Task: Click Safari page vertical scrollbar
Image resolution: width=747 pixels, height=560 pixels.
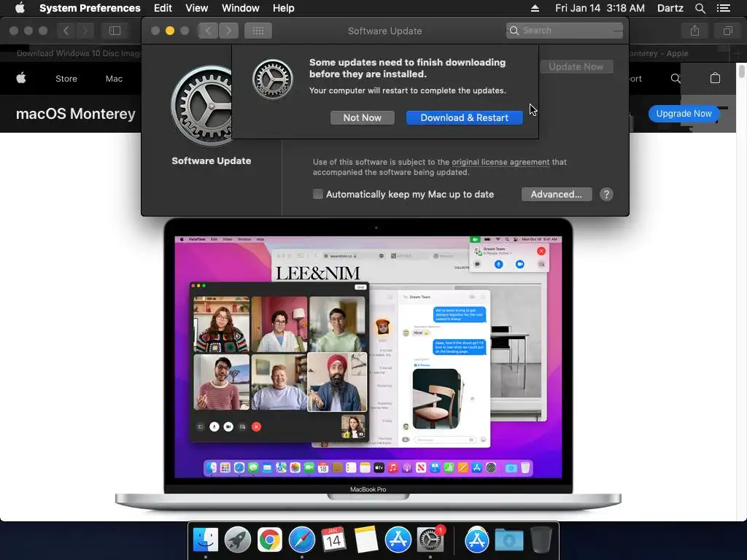Action: (742, 71)
